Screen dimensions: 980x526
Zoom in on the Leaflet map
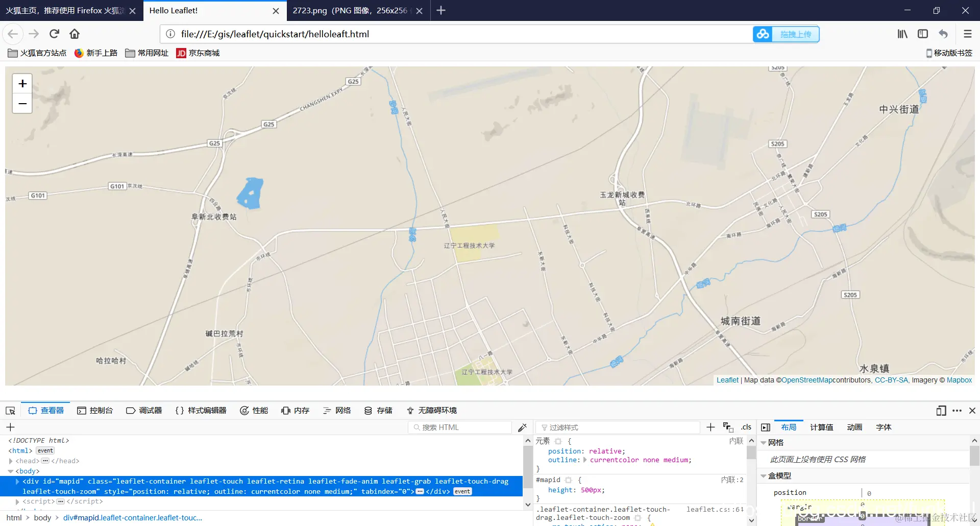(22, 83)
